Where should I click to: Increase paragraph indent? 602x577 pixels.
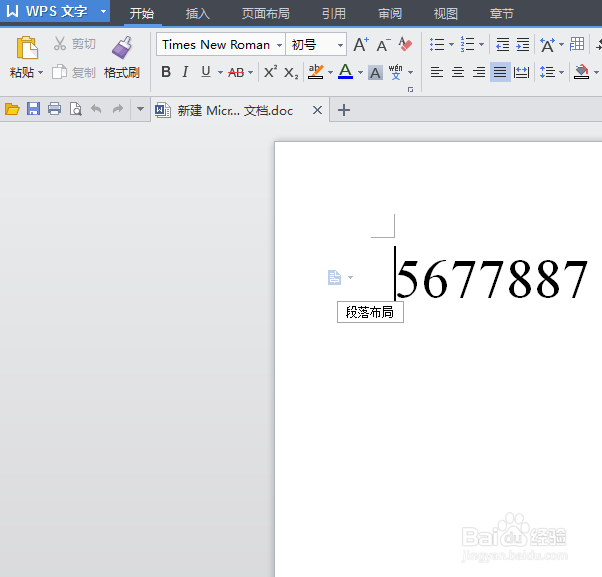[x=523, y=45]
